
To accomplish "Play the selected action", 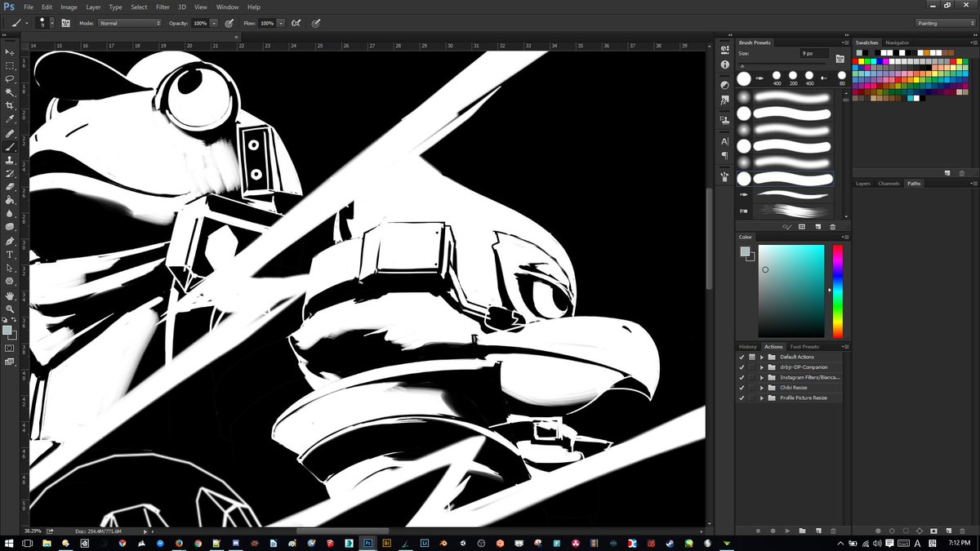I will (787, 531).
